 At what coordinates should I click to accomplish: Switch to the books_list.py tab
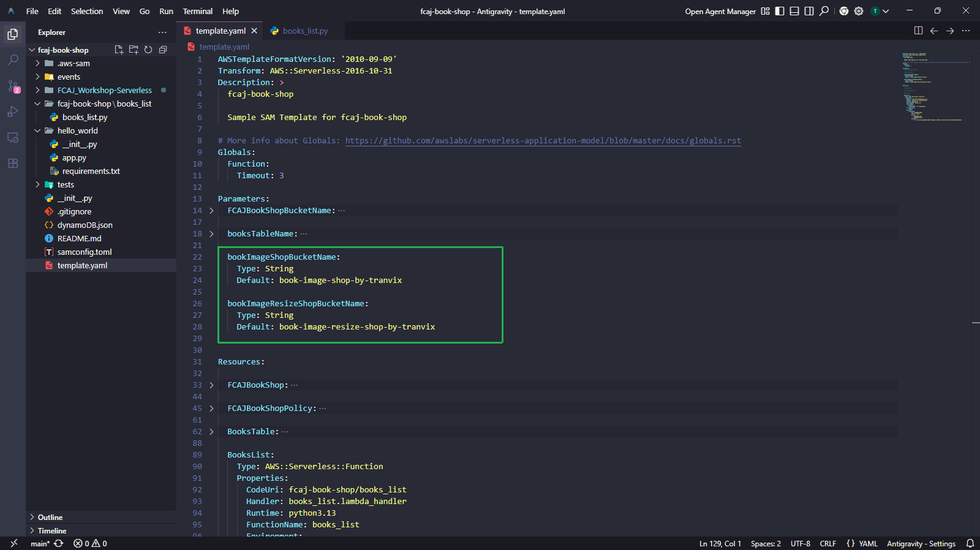[x=304, y=31]
